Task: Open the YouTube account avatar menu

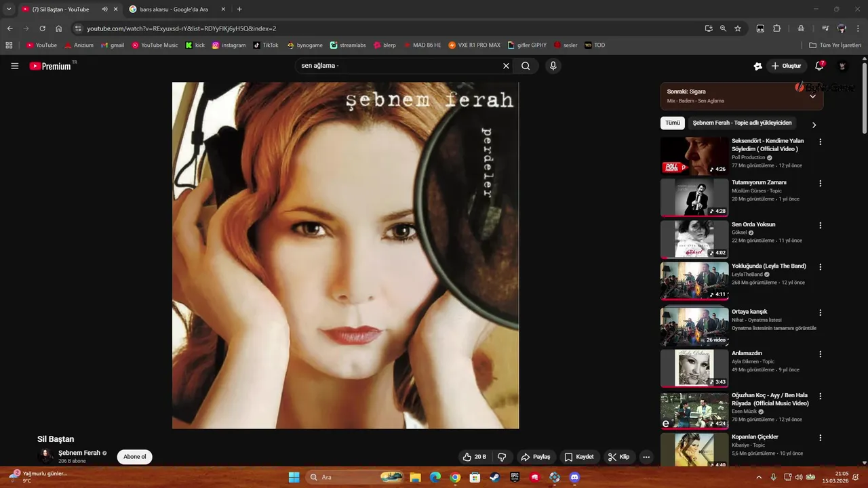Action: click(x=842, y=66)
